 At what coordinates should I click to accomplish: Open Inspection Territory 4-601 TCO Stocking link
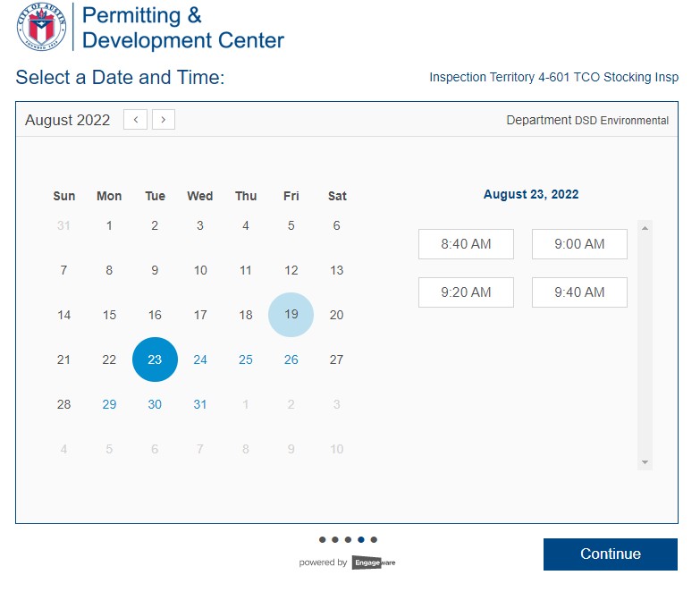553,77
